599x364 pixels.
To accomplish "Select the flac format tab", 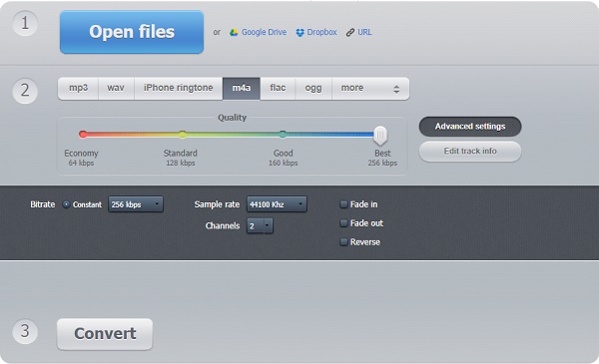I will [x=278, y=88].
